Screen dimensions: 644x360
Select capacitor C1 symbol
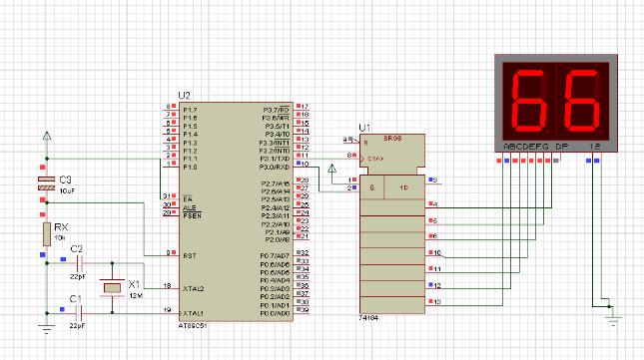coord(80,314)
